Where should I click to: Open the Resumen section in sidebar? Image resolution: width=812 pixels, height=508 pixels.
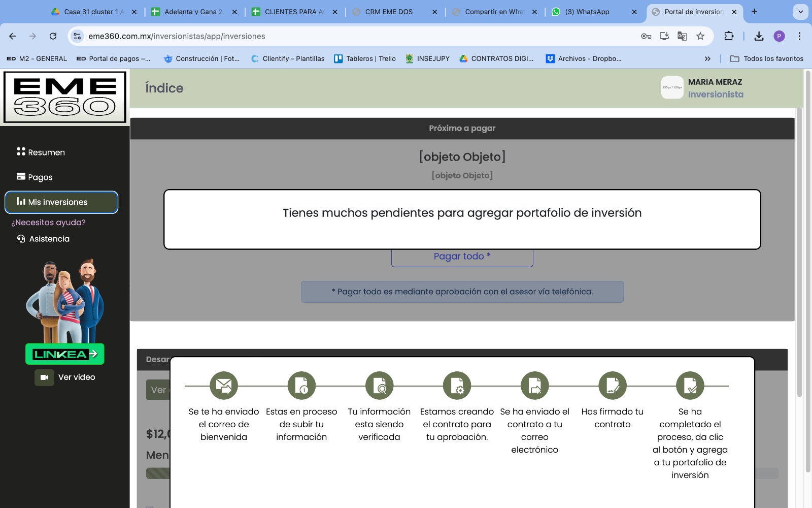click(46, 152)
